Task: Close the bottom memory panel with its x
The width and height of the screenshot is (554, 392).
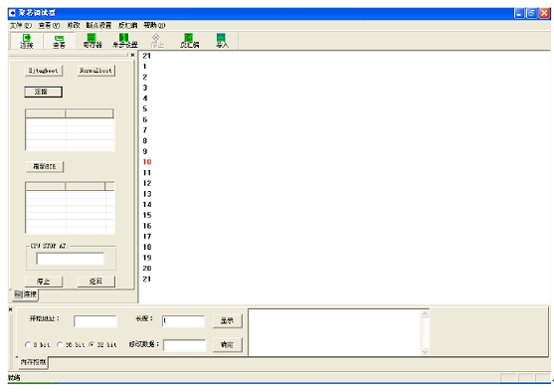Action: point(11,309)
